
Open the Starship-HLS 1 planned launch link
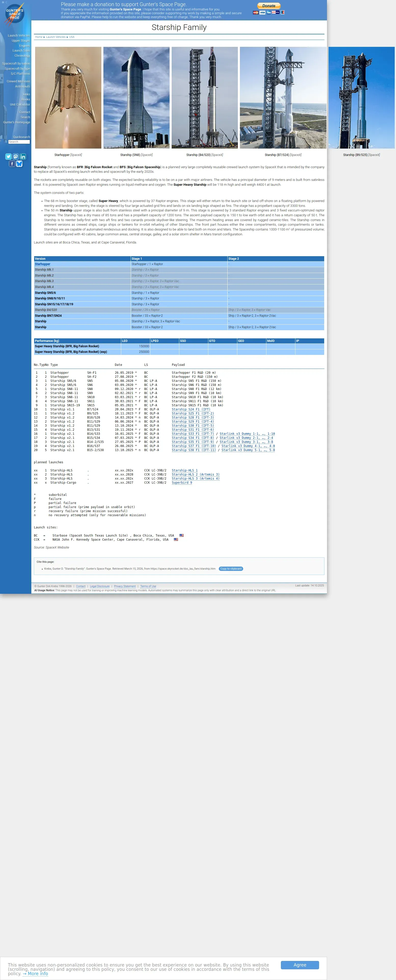(185, 470)
